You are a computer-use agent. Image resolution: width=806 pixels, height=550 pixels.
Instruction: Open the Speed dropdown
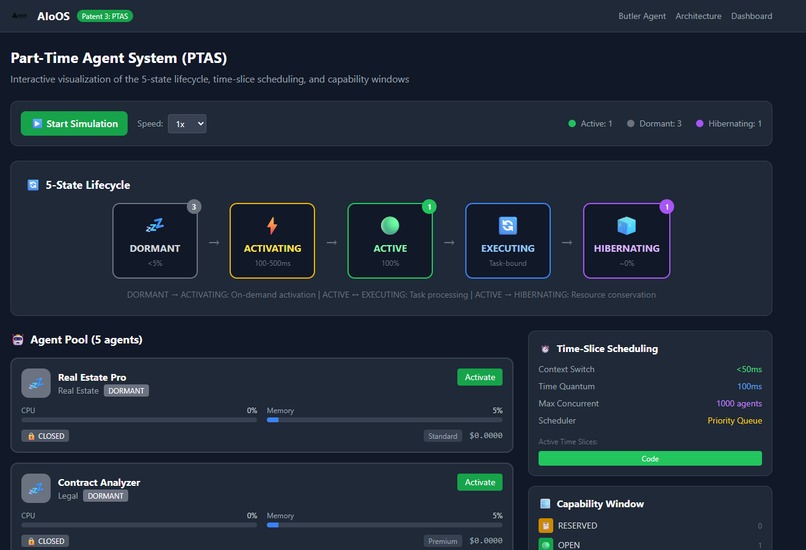[187, 123]
